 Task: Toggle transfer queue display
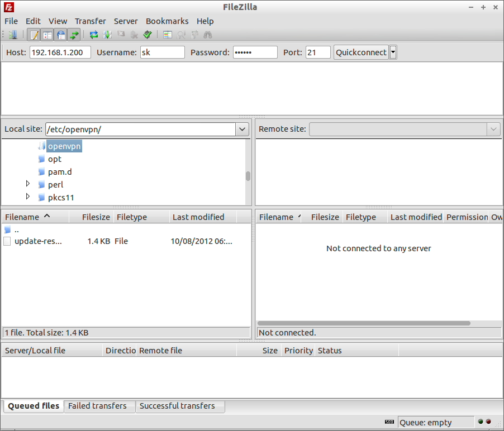coord(74,35)
